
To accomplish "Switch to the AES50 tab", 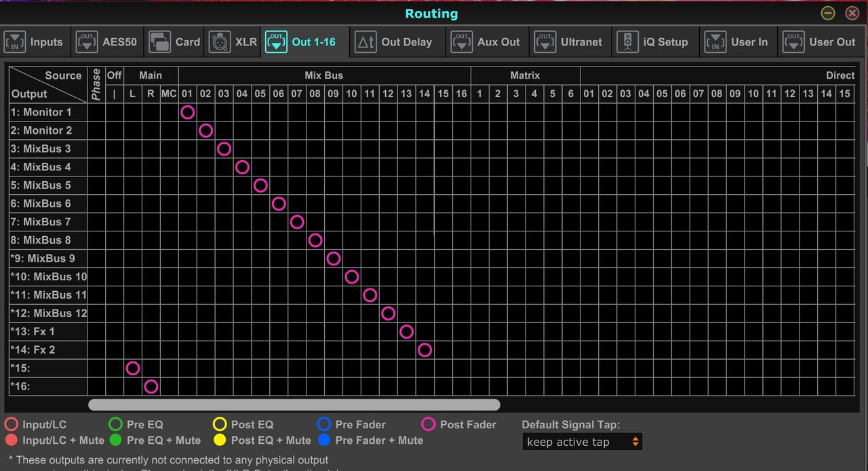I will pos(106,42).
